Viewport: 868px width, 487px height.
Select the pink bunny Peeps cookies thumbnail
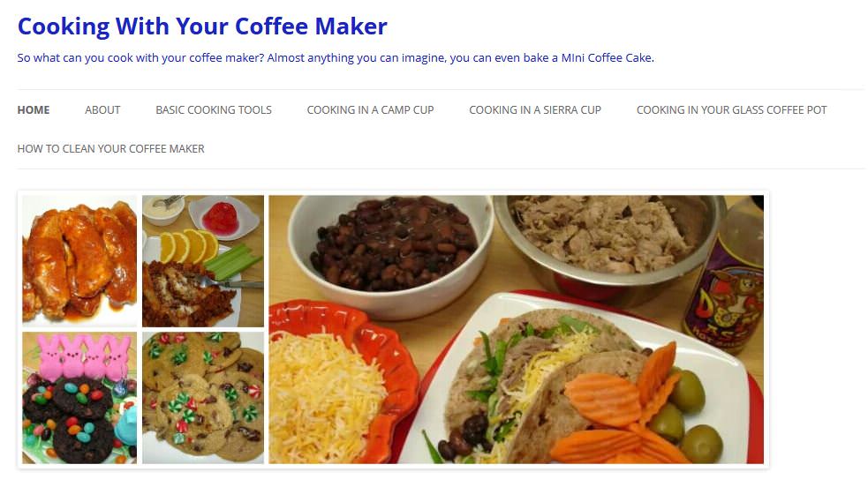(x=79, y=397)
